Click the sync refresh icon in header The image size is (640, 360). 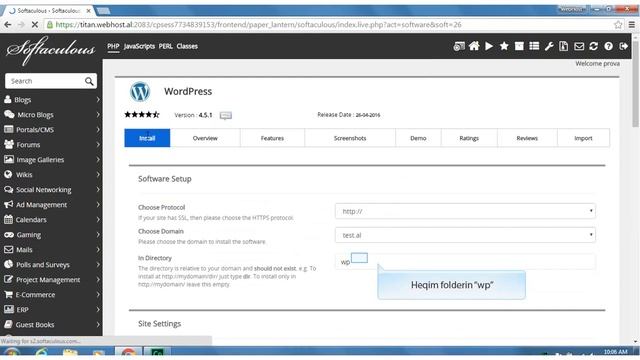coord(593,46)
